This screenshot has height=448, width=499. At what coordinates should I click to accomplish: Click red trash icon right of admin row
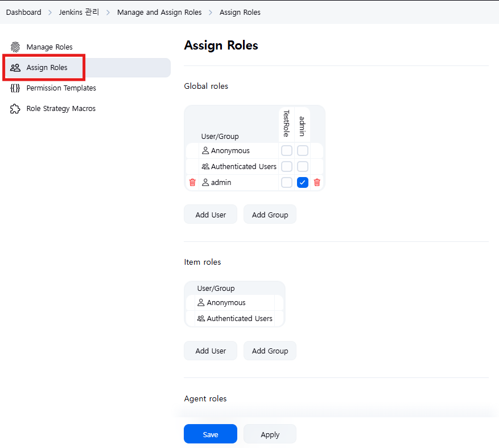tap(317, 183)
